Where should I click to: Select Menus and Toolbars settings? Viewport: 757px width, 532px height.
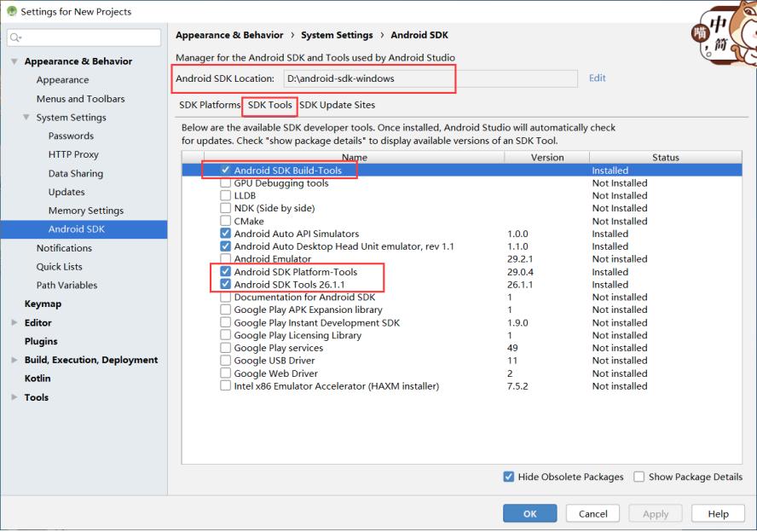tap(80, 99)
